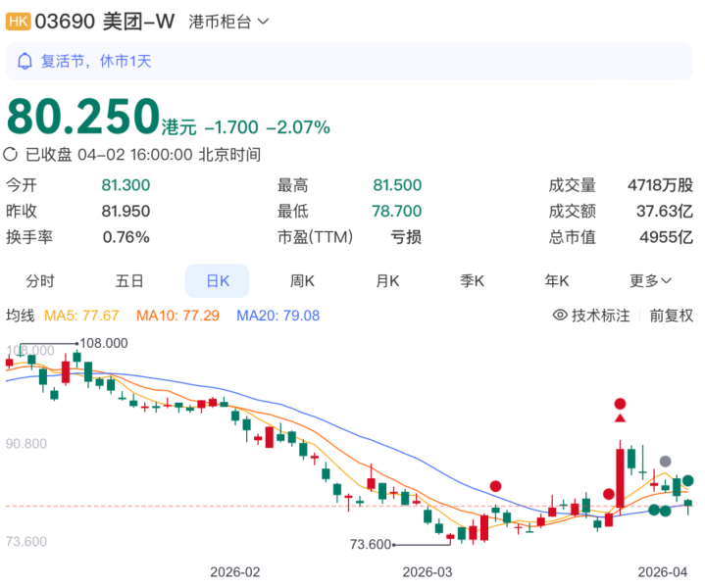Select the 季K tab
The height and width of the screenshot is (588, 705).
[472, 281]
